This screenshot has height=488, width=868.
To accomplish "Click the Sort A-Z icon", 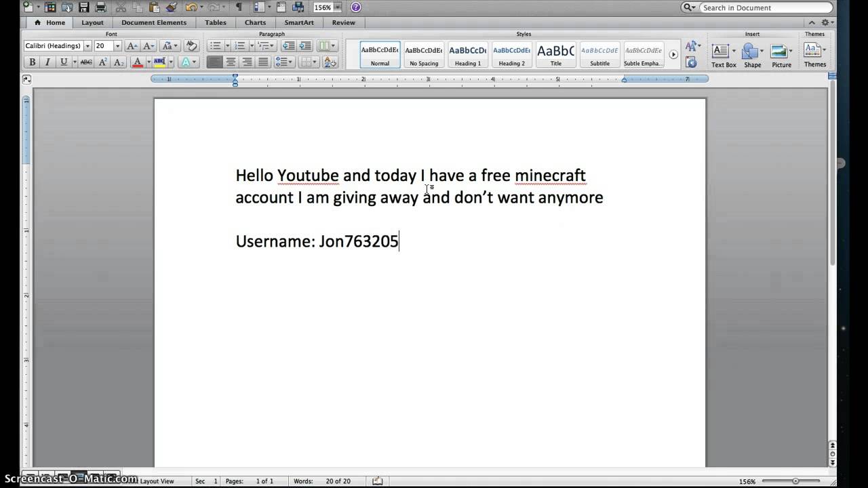I will [330, 62].
